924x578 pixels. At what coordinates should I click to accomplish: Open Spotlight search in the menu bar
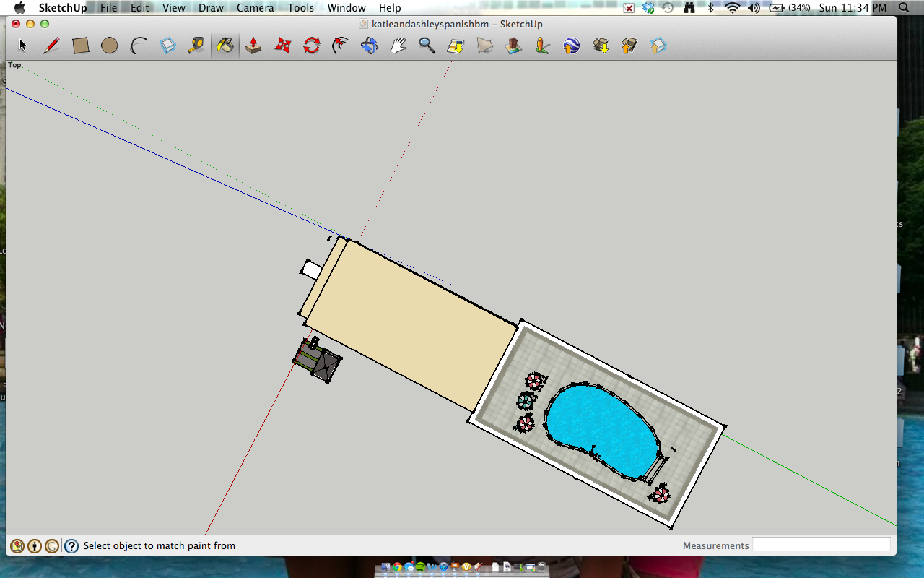coord(904,8)
